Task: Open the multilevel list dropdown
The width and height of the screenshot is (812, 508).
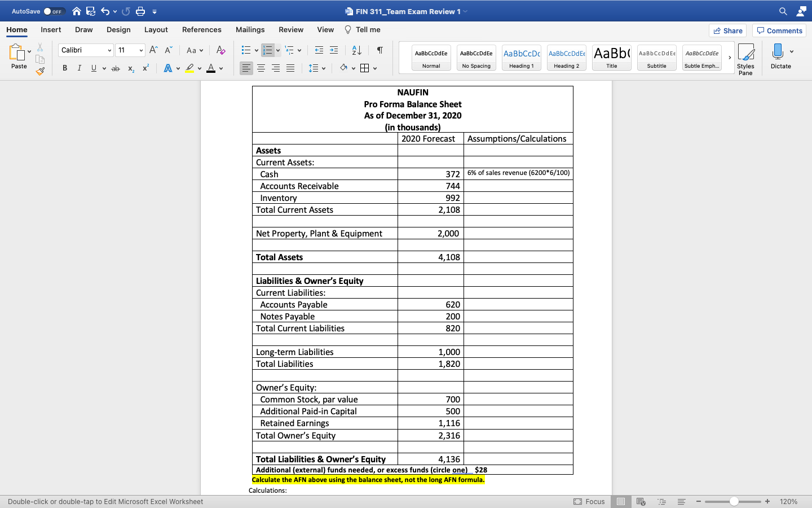Action: coord(299,50)
